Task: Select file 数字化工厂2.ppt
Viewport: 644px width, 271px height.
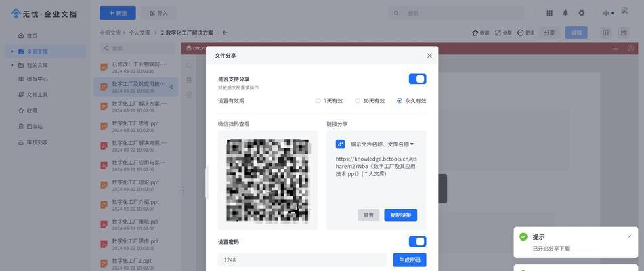Action: point(136,264)
